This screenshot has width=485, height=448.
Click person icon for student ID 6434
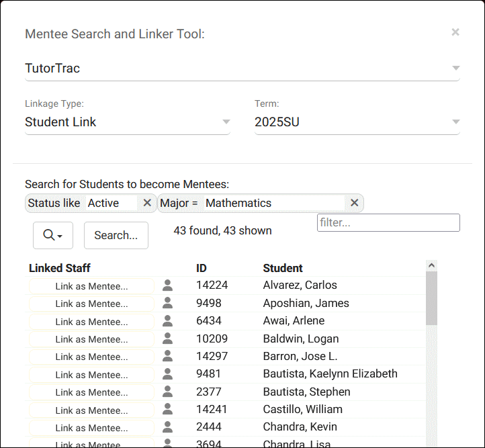point(168,321)
